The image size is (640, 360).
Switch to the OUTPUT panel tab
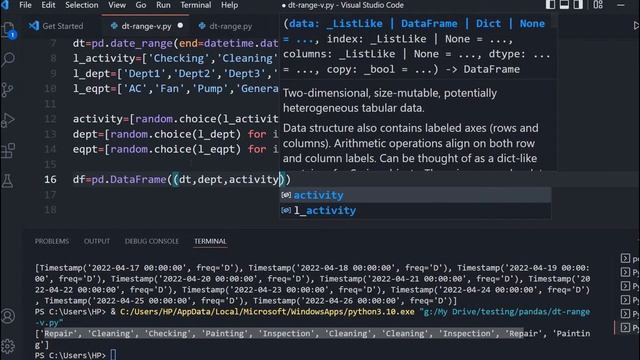click(x=97, y=241)
